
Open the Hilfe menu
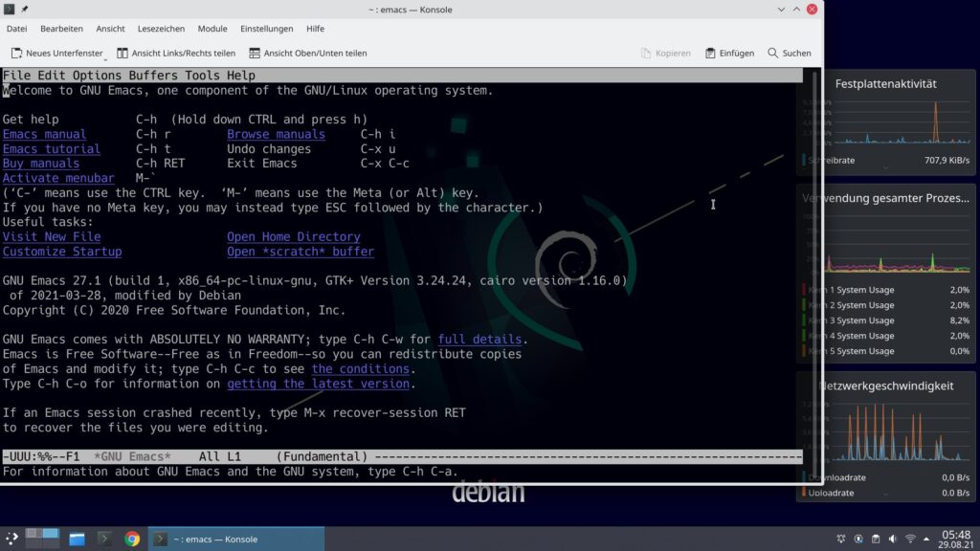click(315, 29)
